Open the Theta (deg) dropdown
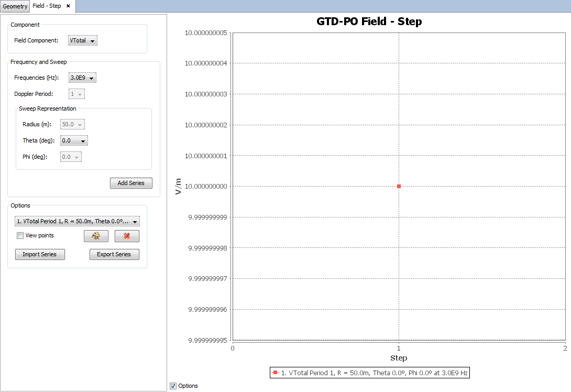571x392 pixels. 74,141
